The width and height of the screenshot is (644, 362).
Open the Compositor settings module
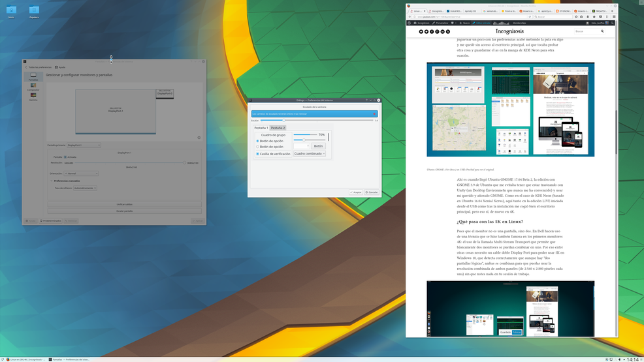click(x=33, y=87)
